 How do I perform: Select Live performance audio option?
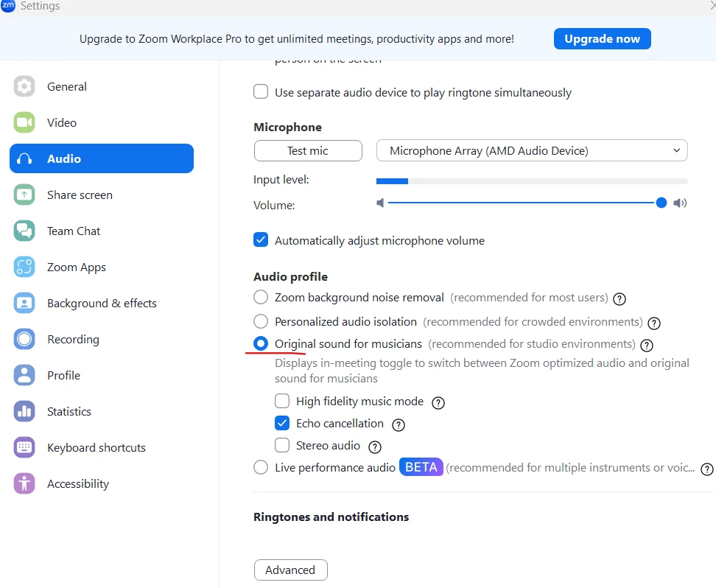(x=261, y=467)
